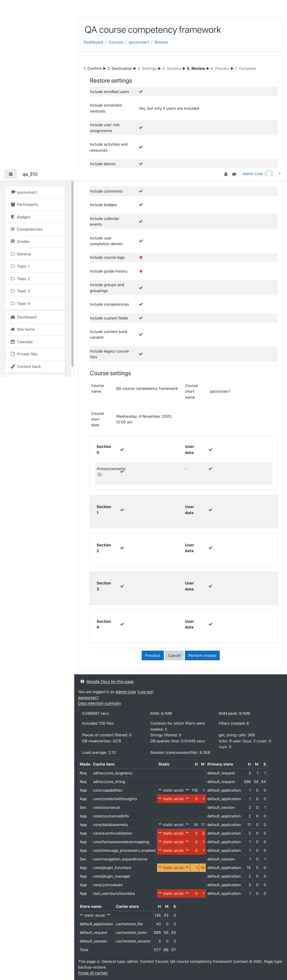Click the '6. Process' step label
Screen dimensions: 287x980
(x=220, y=69)
